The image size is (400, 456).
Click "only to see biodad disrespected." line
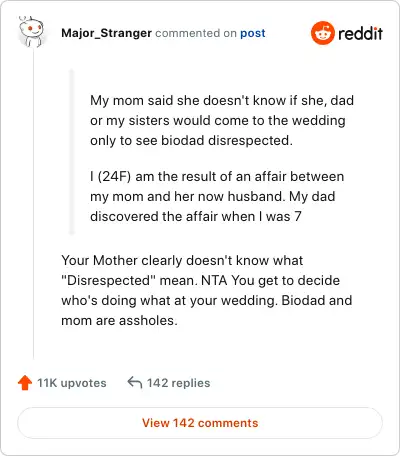pos(191,141)
